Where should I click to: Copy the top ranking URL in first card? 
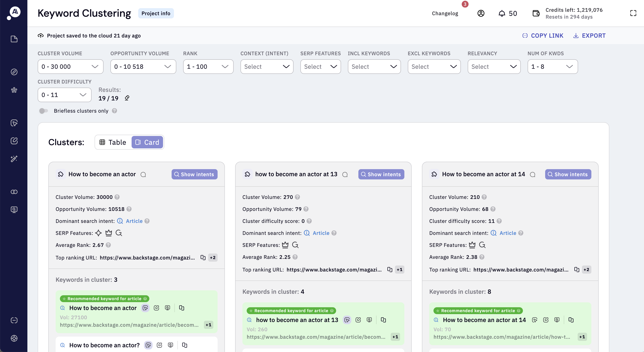pyautogui.click(x=203, y=257)
